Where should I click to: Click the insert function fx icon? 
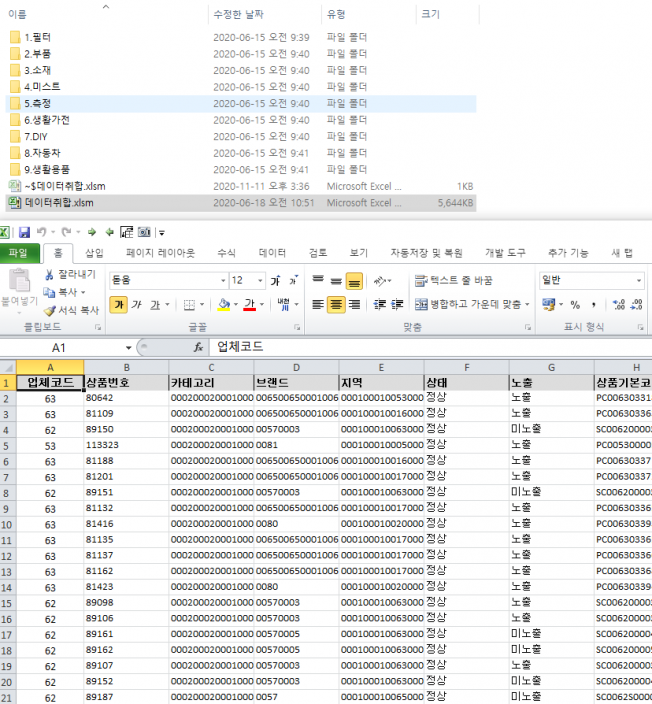point(199,347)
